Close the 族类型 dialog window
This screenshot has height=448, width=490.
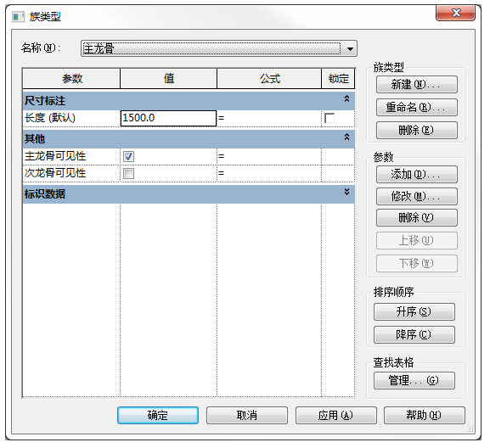(x=456, y=13)
